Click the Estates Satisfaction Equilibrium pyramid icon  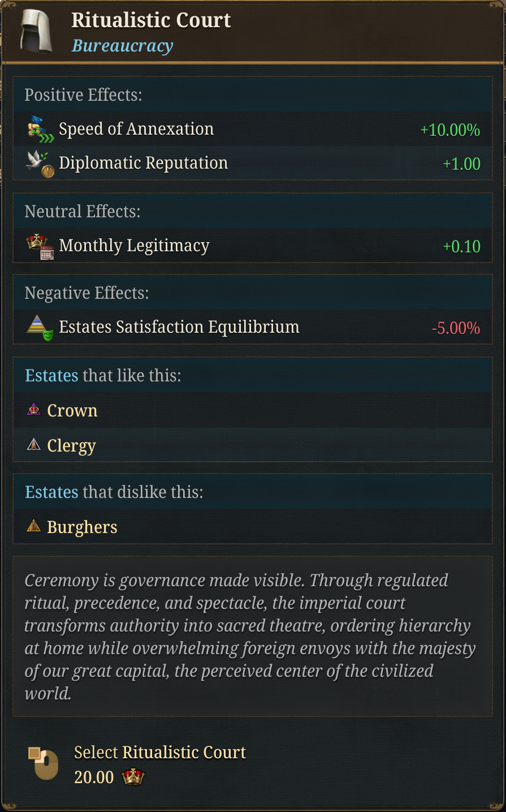point(40,328)
